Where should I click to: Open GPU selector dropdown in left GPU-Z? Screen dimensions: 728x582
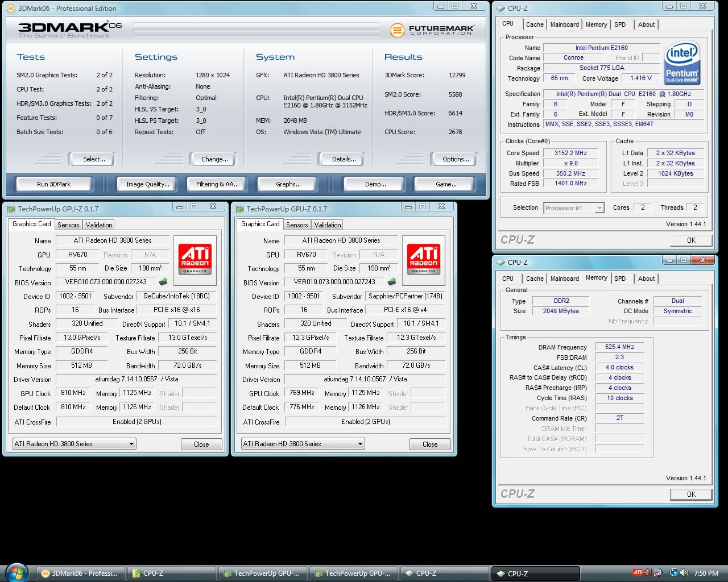click(75, 444)
